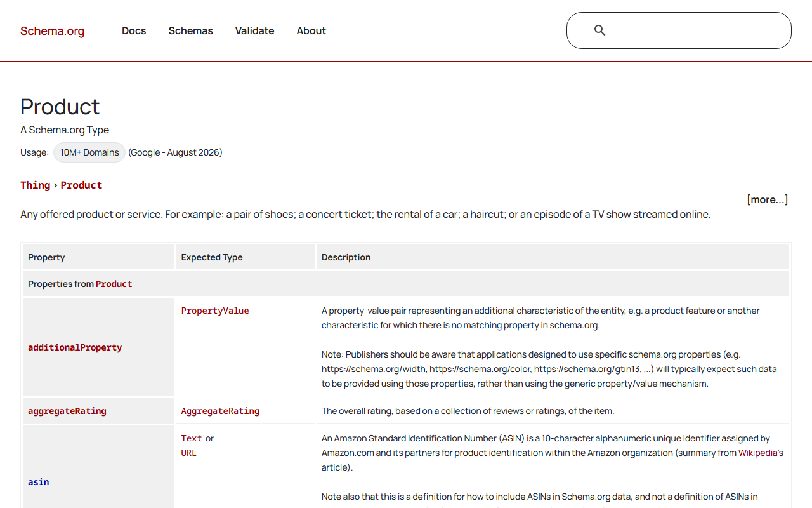The height and width of the screenshot is (508, 812).
Task: Open Product link in 'Properties from' row
Action: (x=114, y=284)
